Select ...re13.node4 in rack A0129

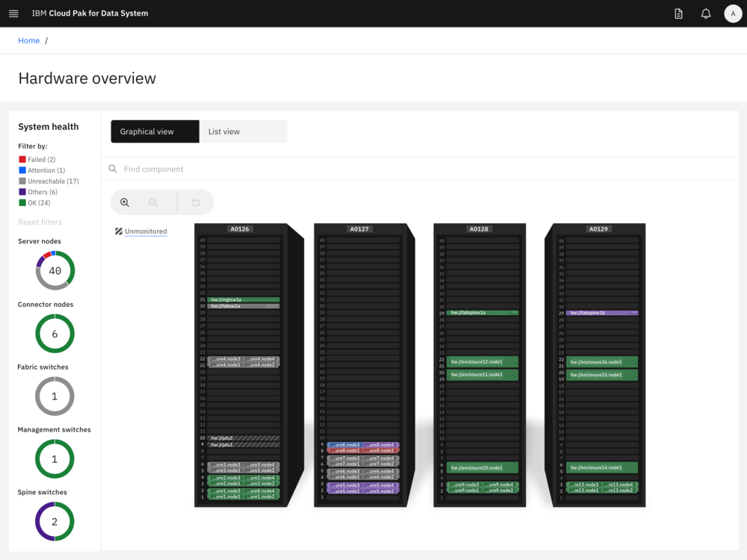620,485
